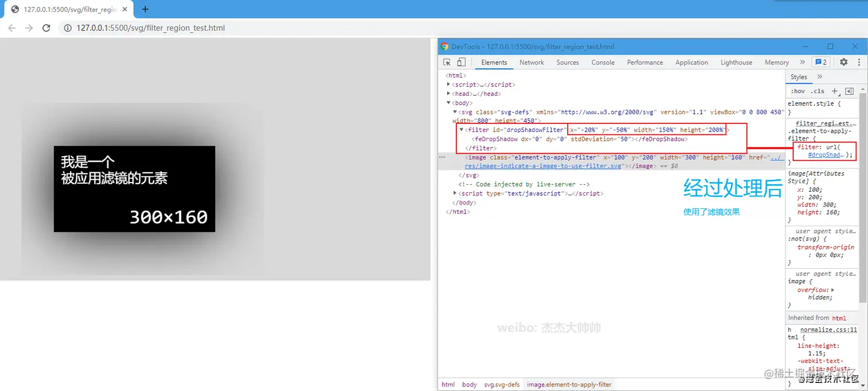This screenshot has width=868, height=391.
Task: Edit the 'line-height: 1.15' declaration
Action: point(819,350)
